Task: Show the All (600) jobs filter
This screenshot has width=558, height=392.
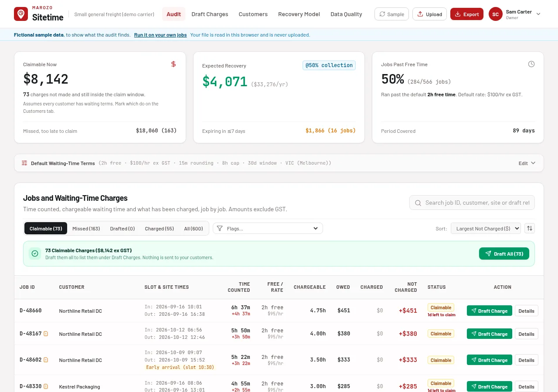Action: pyautogui.click(x=194, y=228)
